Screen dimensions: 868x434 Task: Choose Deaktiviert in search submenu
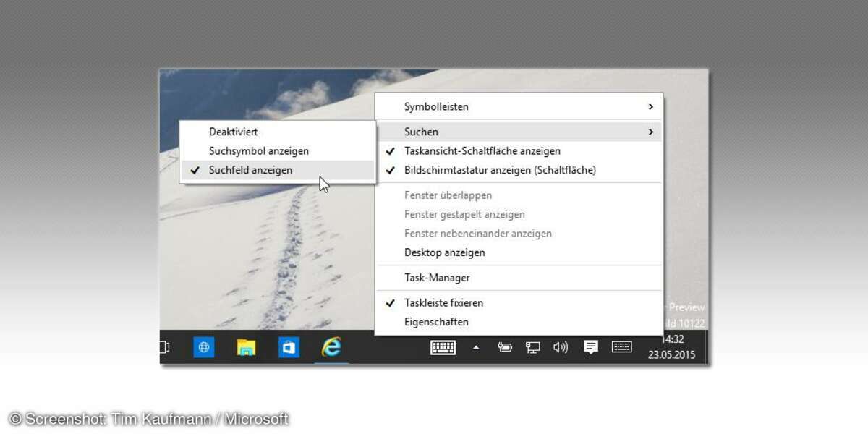(x=233, y=132)
